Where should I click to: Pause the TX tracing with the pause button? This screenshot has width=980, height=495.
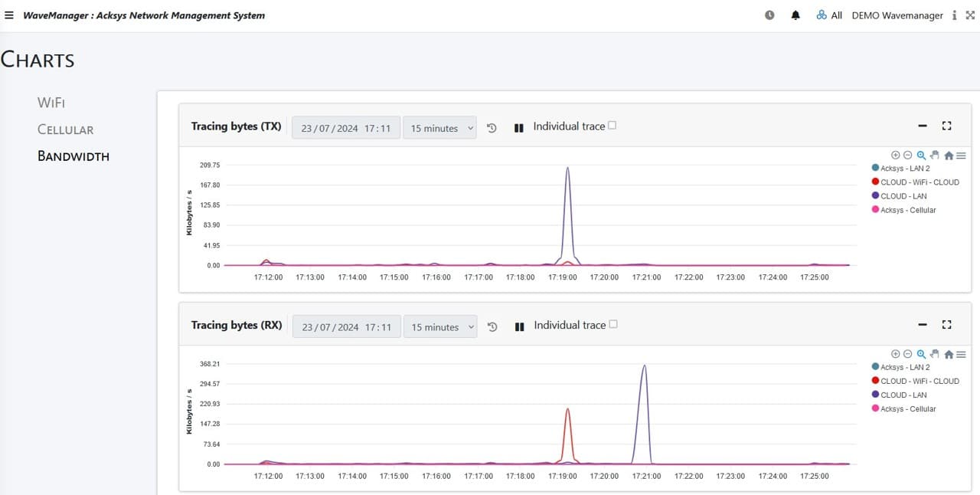tap(519, 127)
